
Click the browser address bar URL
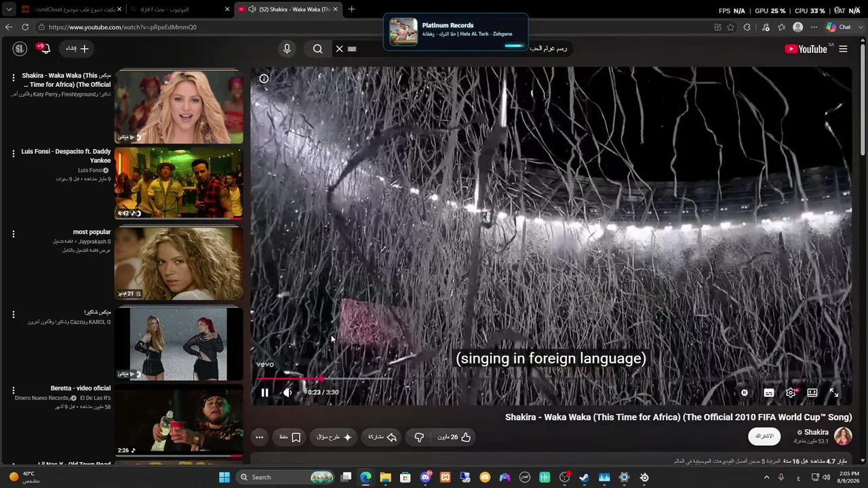point(123,27)
